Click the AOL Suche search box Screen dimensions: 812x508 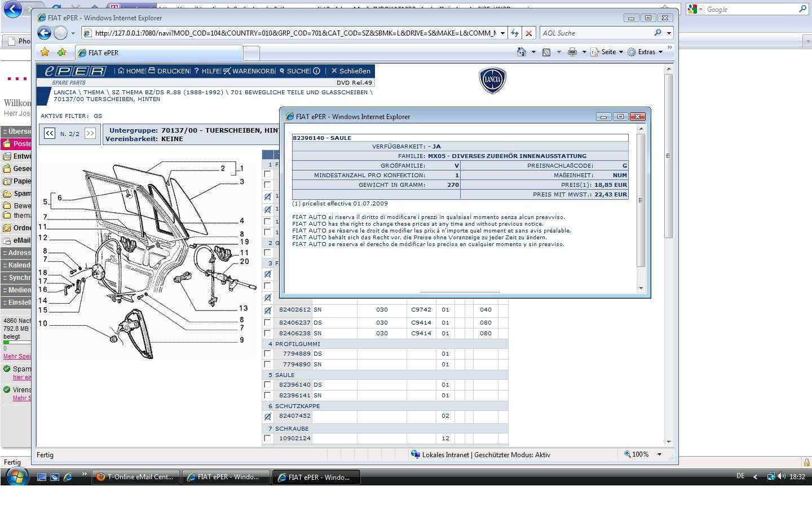[595, 33]
